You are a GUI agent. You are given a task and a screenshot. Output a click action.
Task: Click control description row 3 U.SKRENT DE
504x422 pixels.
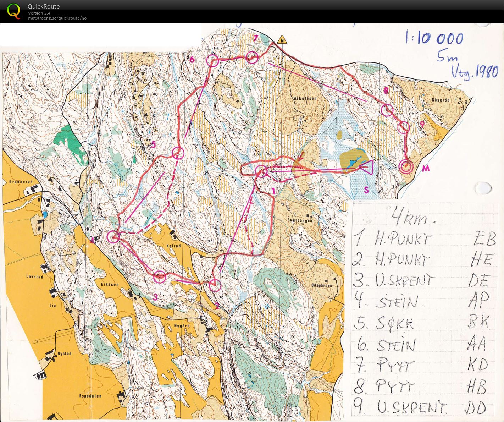(422, 280)
